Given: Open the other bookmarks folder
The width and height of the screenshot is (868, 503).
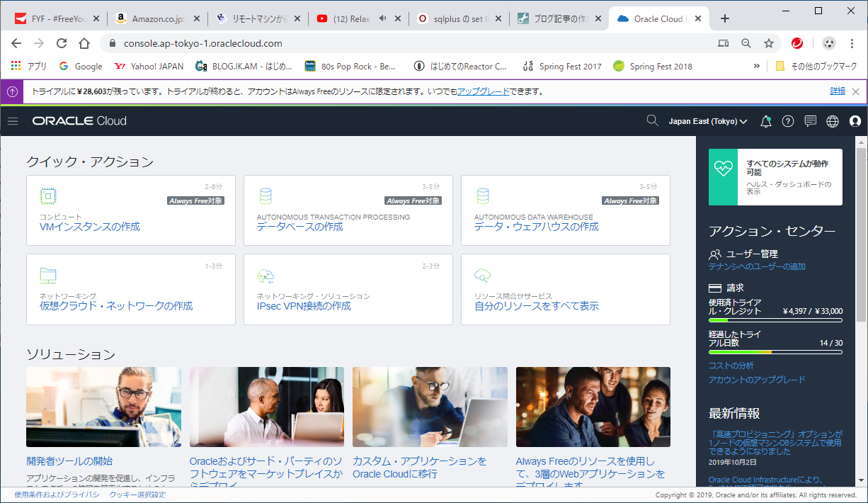Looking at the screenshot, I should (816, 66).
